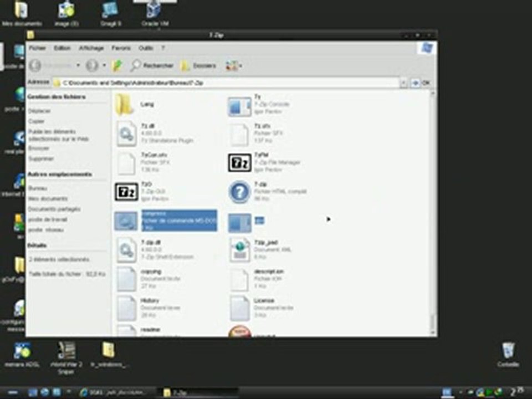Click the file list vertical scrollbar

tap(433, 213)
